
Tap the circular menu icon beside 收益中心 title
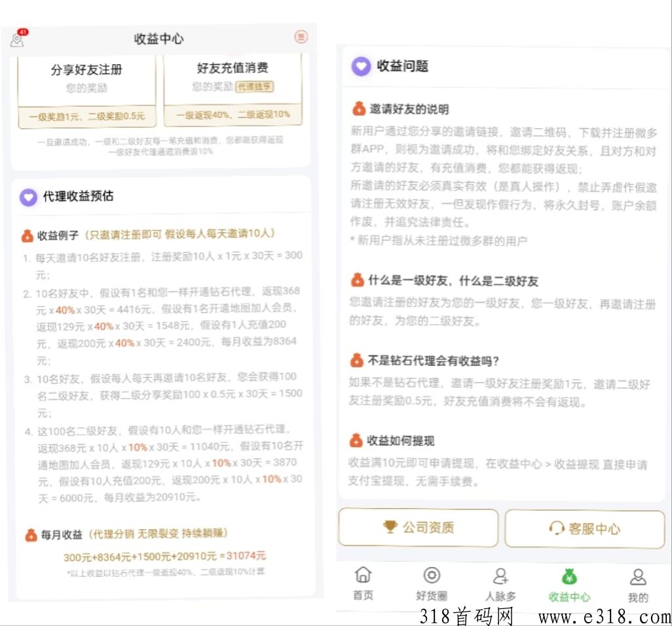301,37
